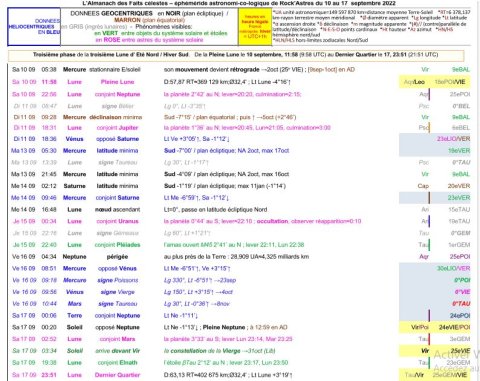Click the 'Troisième phase' lunar phase banner
Image resolution: width=480 pixels, height=381 pixels.
[236, 55]
